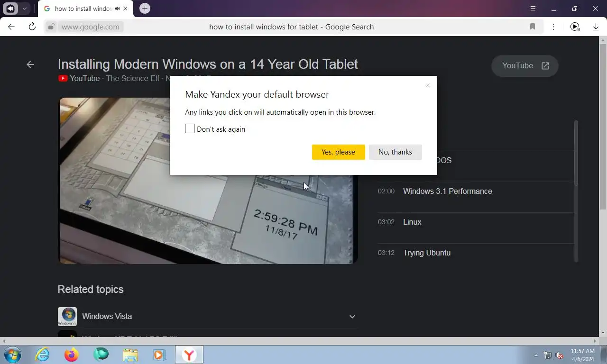Click the Yandex sound indicator icon in tab strip
The width and height of the screenshot is (607, 364).
[10, 9]
